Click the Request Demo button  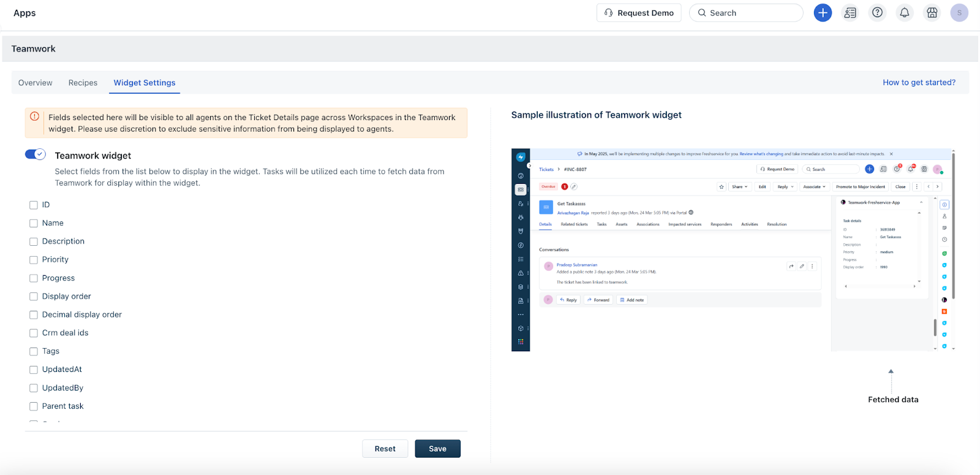coord(639,13)
